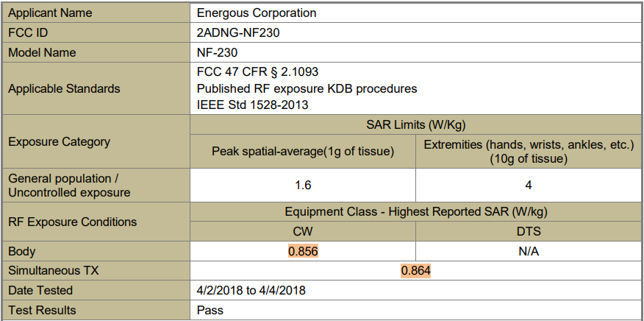Click the NF-230 model name value

click(218, 53)
